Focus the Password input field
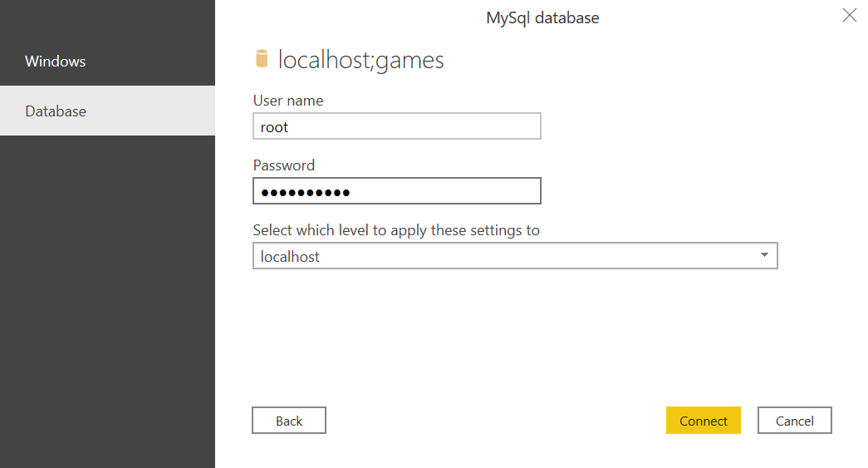 397,191
